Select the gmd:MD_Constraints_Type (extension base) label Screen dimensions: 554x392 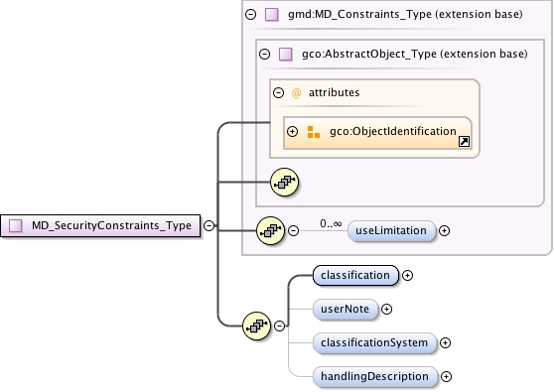(405, 15)
